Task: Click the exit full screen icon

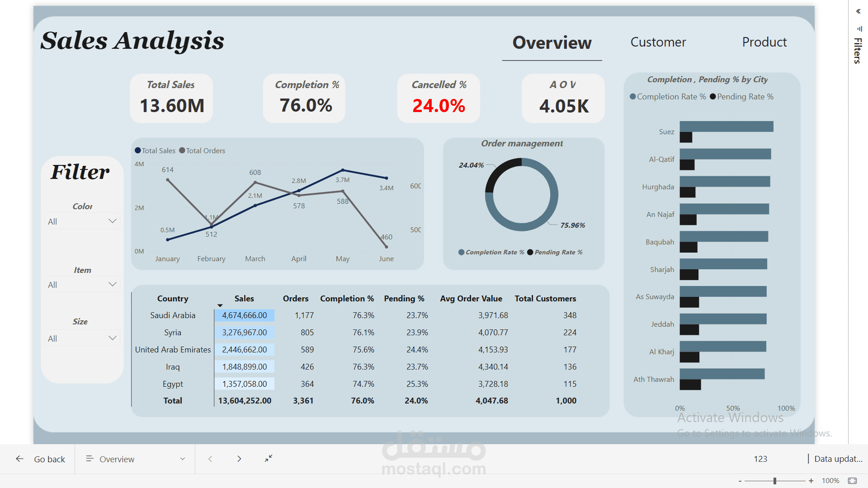Action: [269, 458]
